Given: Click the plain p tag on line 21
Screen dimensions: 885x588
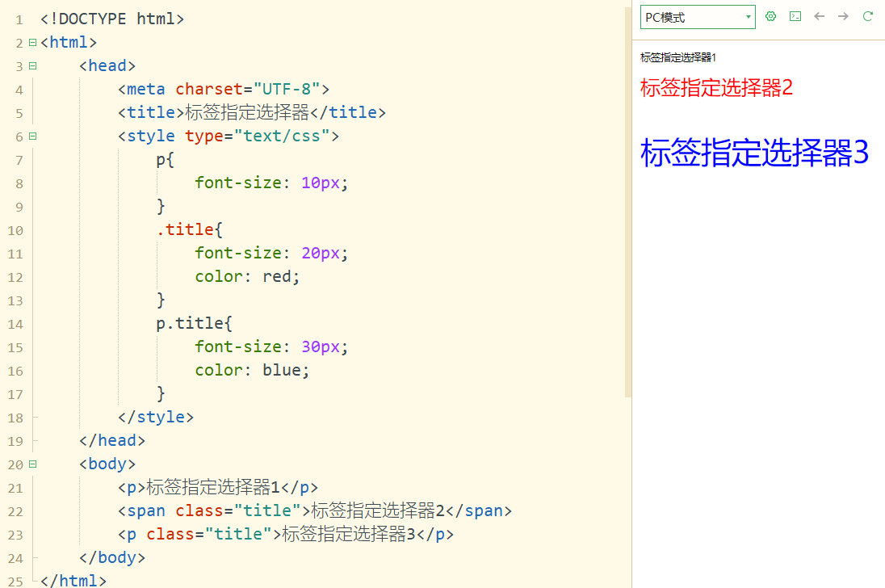Looking at the screenshot, I should [x=218, y=487].
